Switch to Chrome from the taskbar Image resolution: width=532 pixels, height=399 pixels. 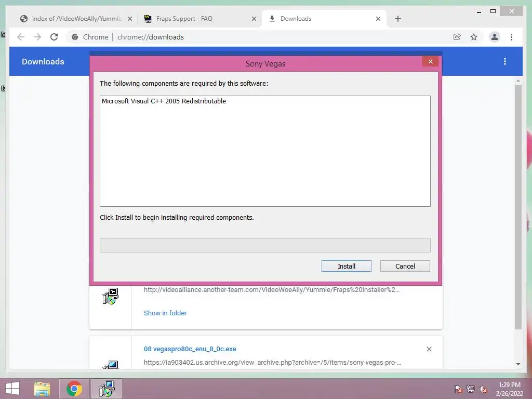click(74, 389)
